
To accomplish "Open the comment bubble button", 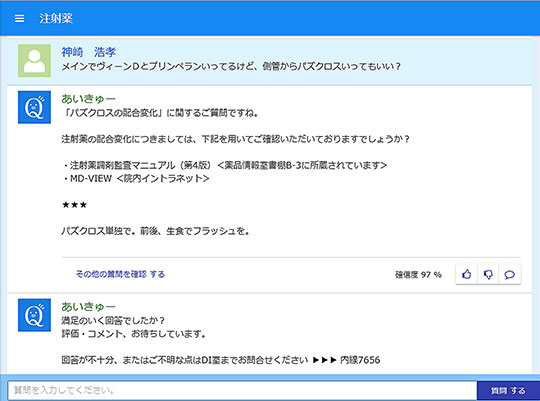I will [x=510, y=274].
